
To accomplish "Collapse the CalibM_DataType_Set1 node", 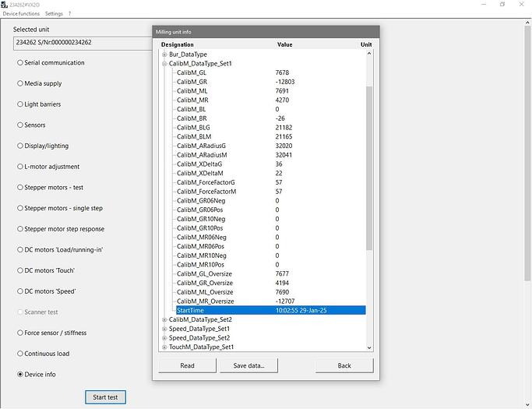I will [164, 64].
